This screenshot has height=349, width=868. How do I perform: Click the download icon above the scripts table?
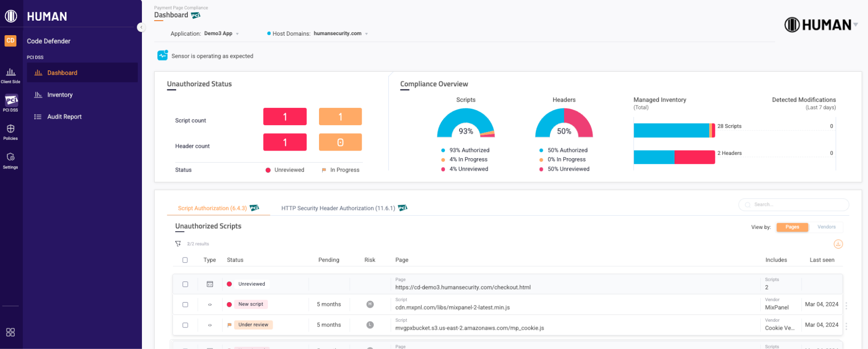point(838,244)
